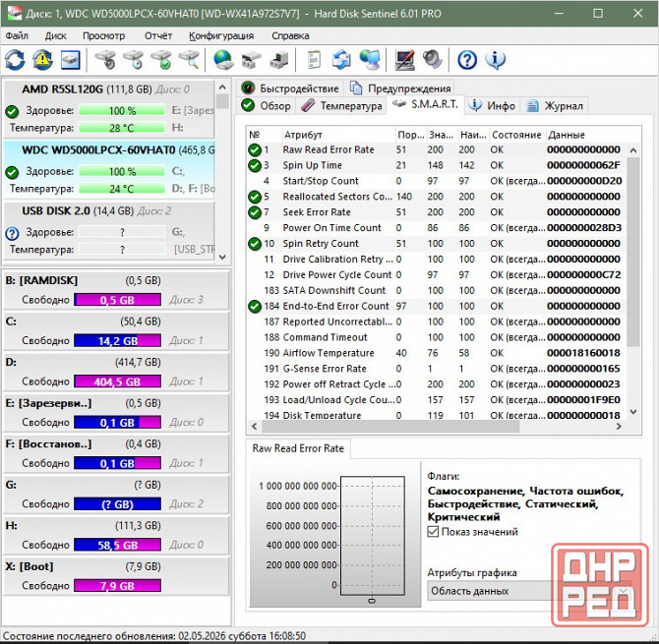The image size is (659, 644).
Task: Click the speaker sound toolbar icon
Action: click(x=432, y=60)
